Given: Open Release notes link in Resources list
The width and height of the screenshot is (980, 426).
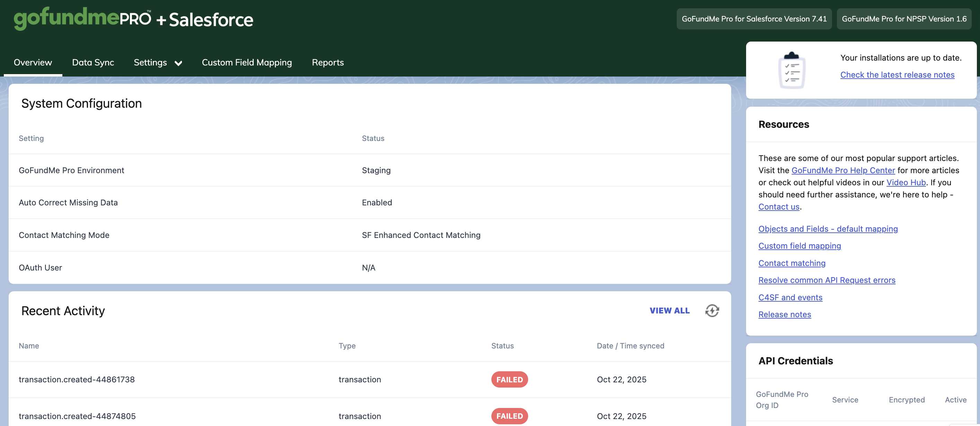Looking at the screenshot, I should click(785, 314).
